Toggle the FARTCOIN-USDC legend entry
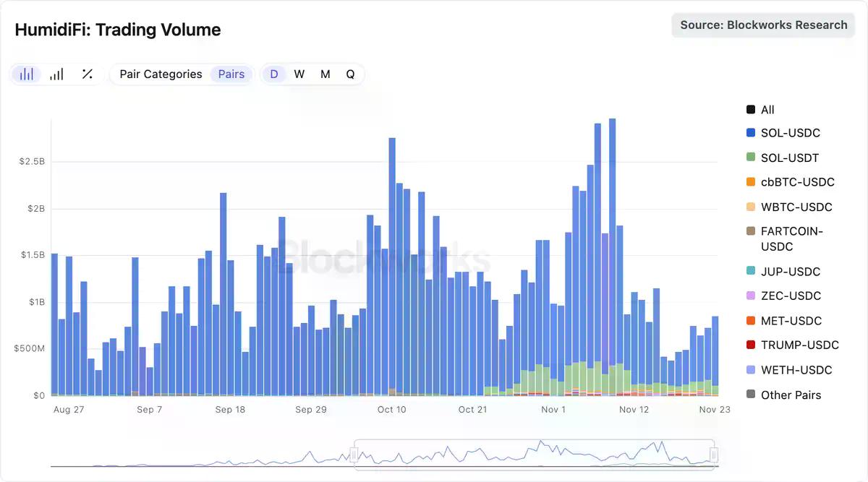The image size is (868, 482). pos(791,238)
